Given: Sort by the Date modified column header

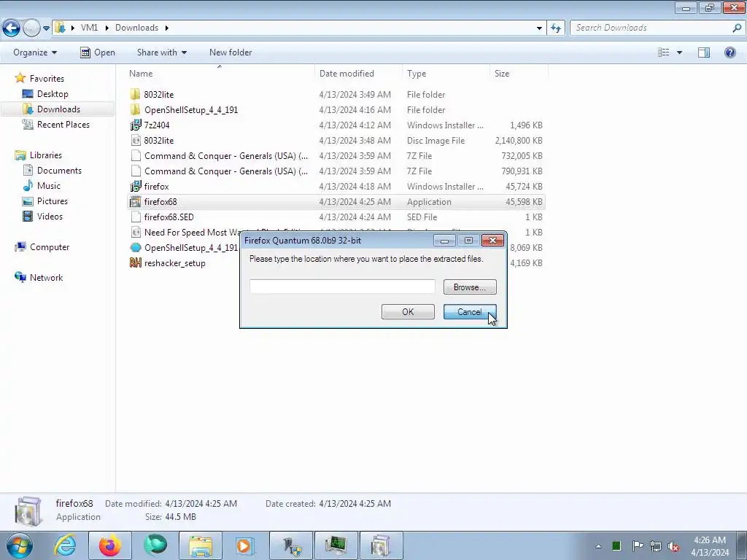Looking at the screenshot, I should (x=347, y=74).
